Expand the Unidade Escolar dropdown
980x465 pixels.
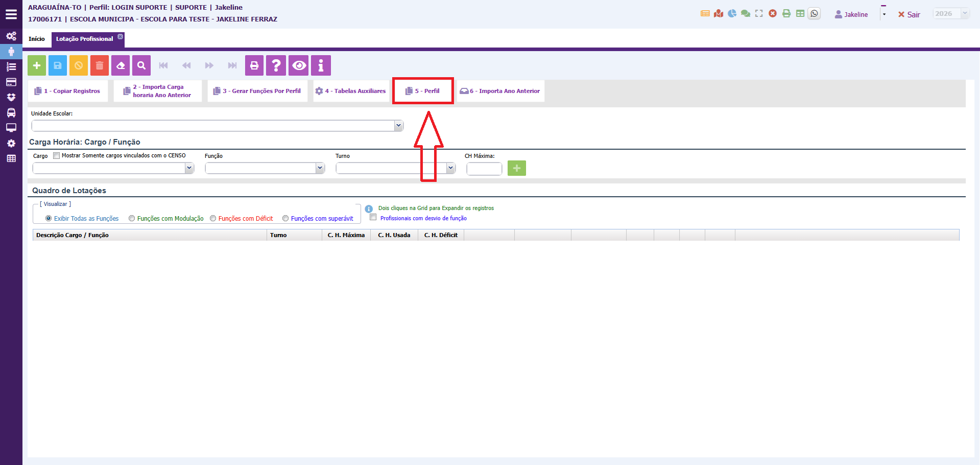398,126
